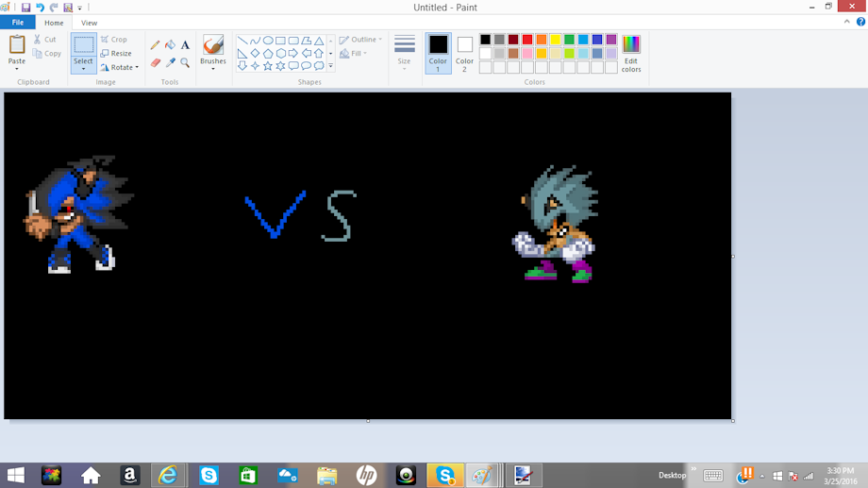
Task: Open Internet Explorer from the taskbar
Action: pyautogui.click(x=168, y=476)
